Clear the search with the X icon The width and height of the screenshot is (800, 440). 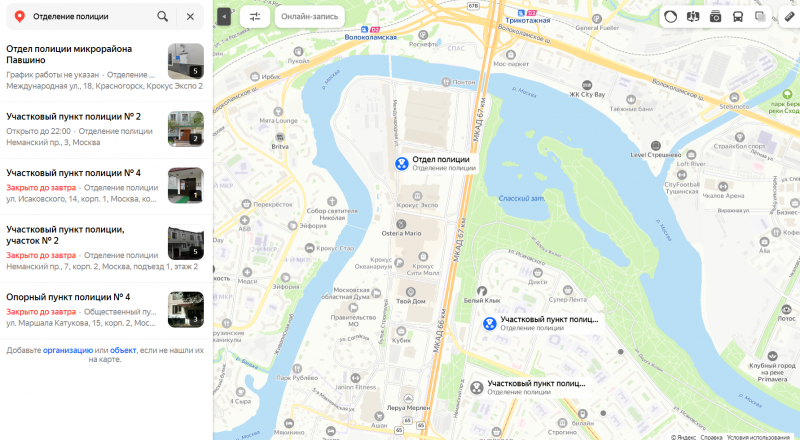click(190, 16)
